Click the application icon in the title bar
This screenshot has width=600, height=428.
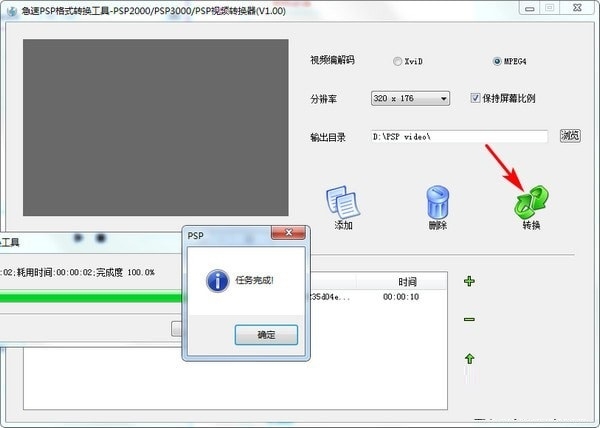pyautogui.click(x=12, y=11)
